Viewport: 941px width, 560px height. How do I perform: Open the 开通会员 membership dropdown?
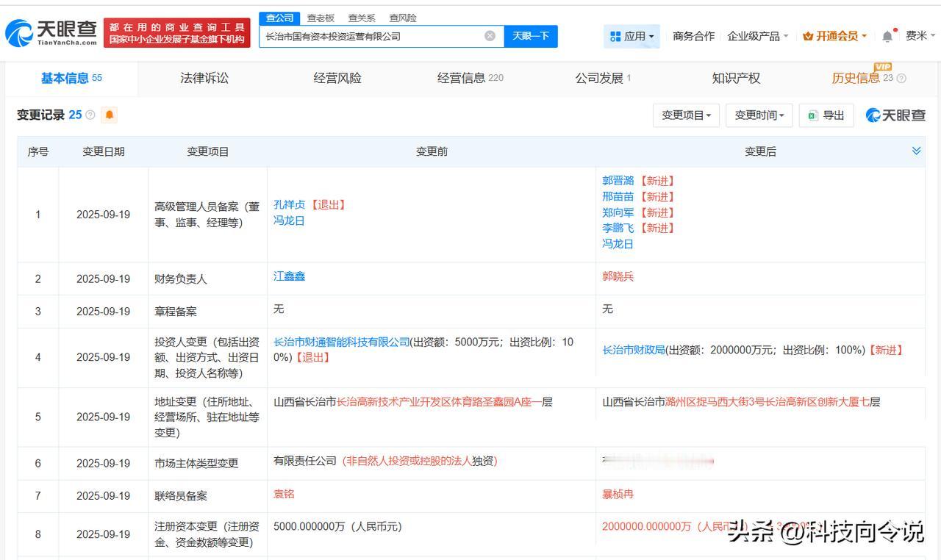pyautogui.click(x=834, y=36)
